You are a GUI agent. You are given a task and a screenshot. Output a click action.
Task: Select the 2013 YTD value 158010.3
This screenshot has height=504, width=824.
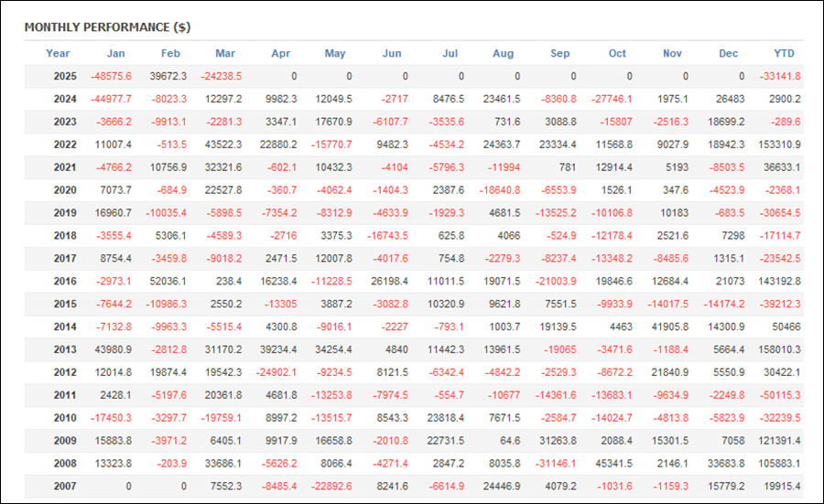pyautogui.click(x=775, y=350)
